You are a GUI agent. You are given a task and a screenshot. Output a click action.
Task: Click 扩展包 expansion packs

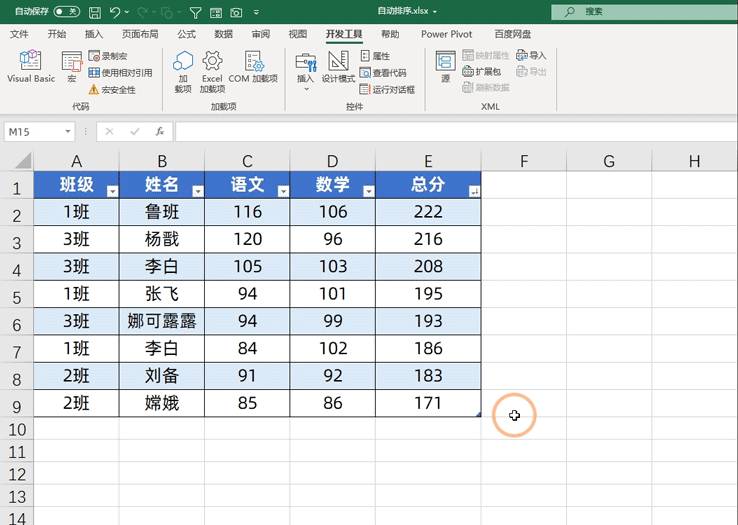481,72
